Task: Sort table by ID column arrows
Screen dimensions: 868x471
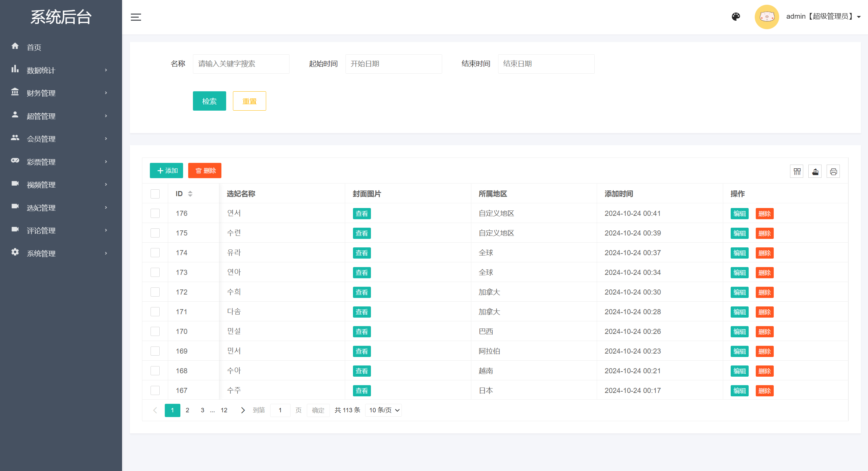Action: coord(190,194)
